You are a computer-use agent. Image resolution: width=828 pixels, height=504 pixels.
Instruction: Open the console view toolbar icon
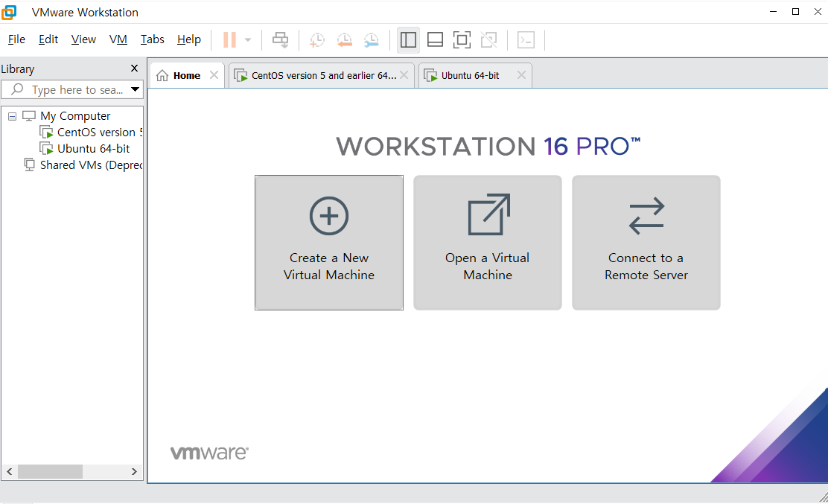(x=526, y=40)
